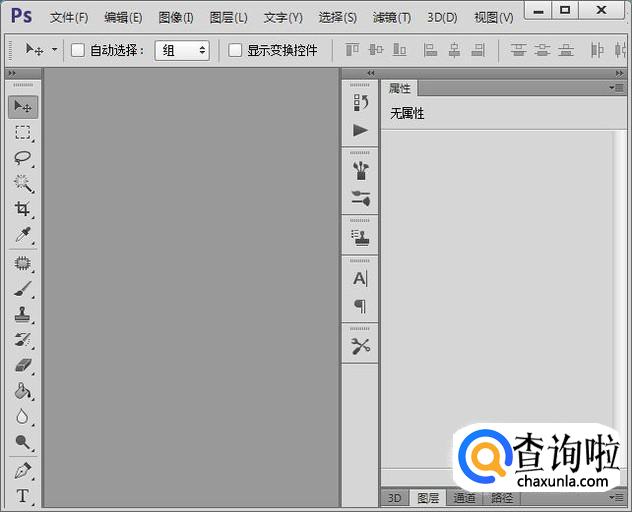Open the 图像(I) menu
This screenshot has height=512, width=632.
[x=176, y=17]
